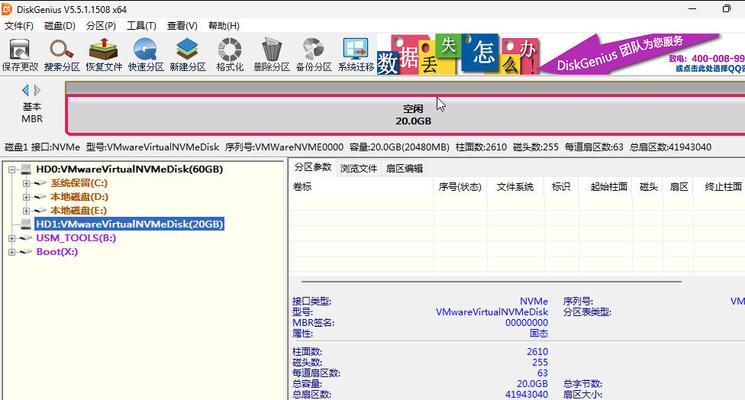Select the 系统保留(C:) partition
Image resolution: width=745 pixels, height=400 pixels.
(x=79, y=183)
